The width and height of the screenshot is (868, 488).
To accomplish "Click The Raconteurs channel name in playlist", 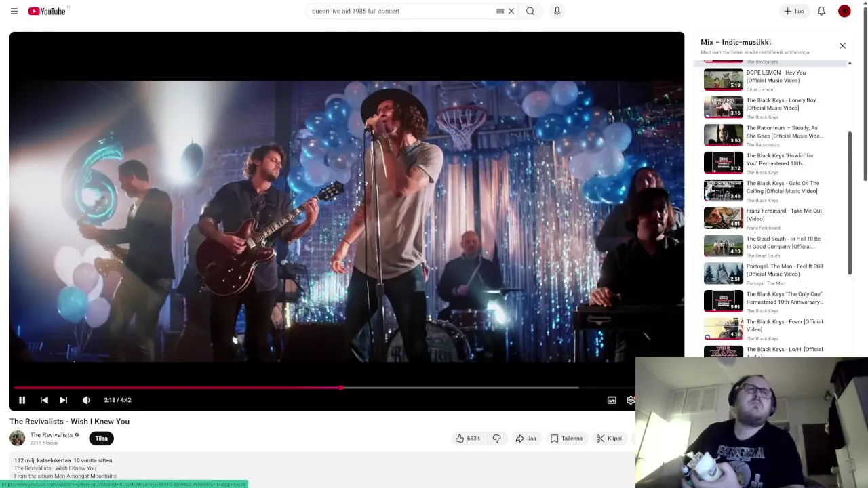I will click(x=763, y=145).
